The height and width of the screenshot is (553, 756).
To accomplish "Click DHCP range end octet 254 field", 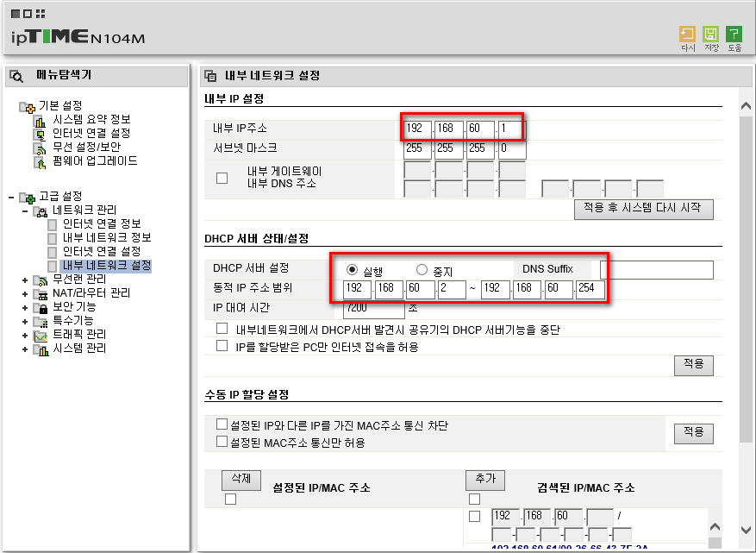I will point(590,289).
